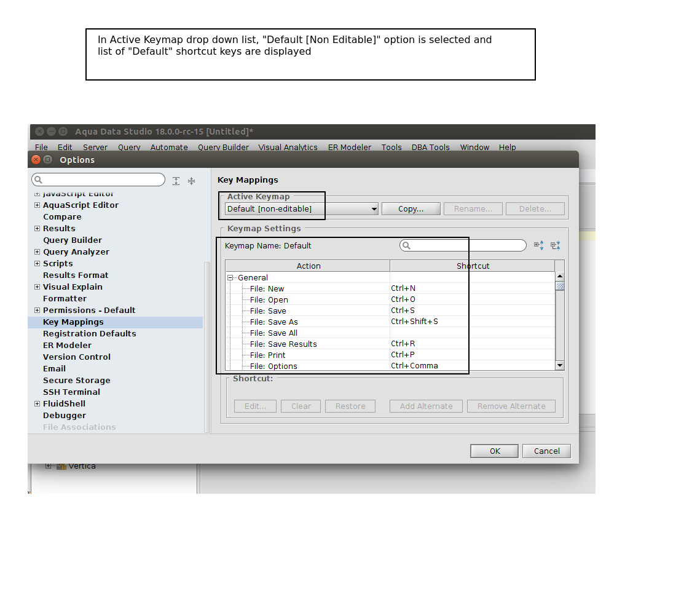Select Registration Defaults in options tree
The height and width of the screenshot is (610, 700).
coord(89,333)
